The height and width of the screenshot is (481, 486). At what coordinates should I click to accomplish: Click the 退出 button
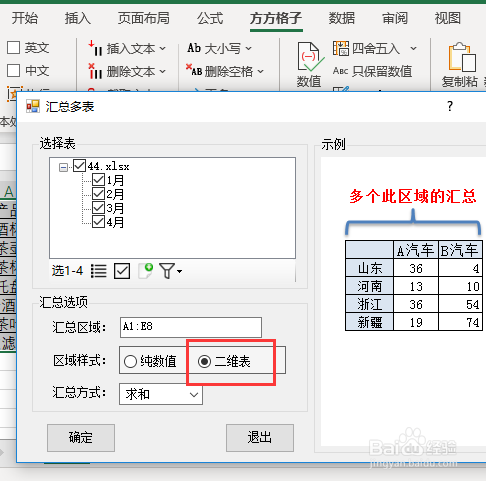coord(260,438)
